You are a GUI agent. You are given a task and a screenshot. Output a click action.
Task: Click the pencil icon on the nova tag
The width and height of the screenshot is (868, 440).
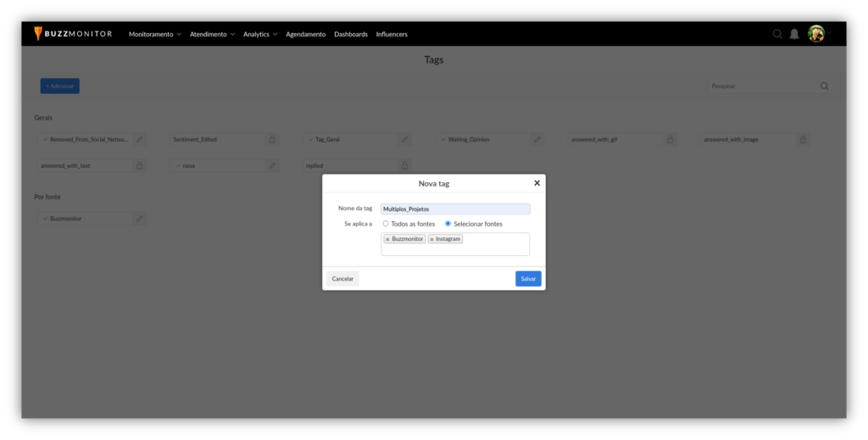tap(272, 165)
